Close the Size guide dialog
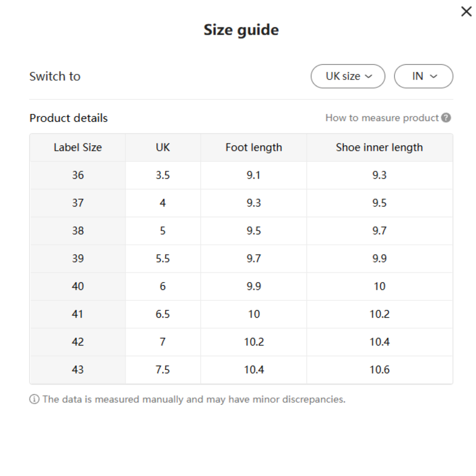476x476 pixels. point(466,12)
